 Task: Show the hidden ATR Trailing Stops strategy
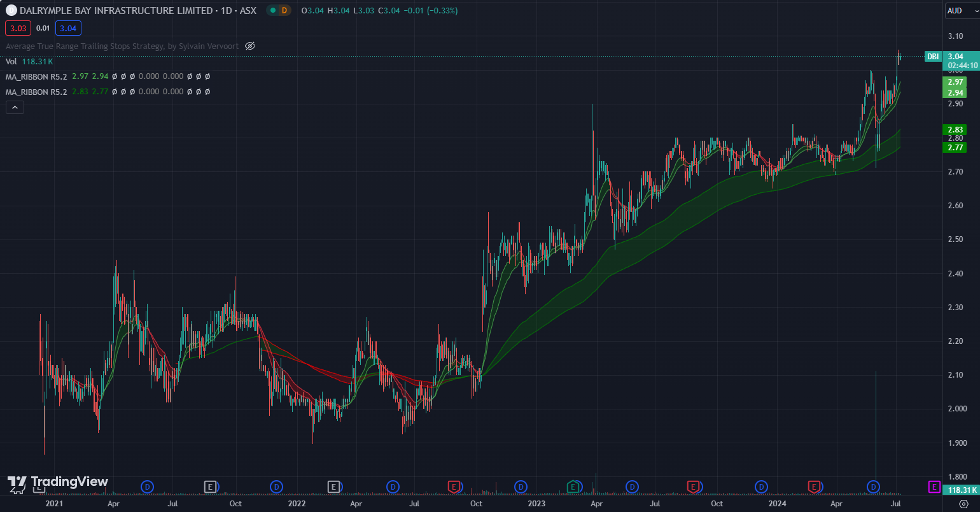tap(250, 46)
